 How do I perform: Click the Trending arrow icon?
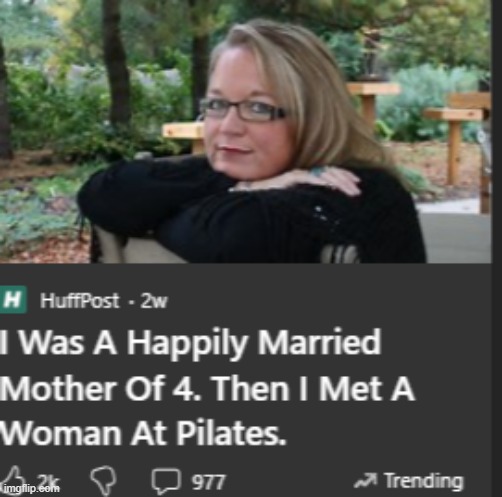pyautogui.click(x=366, y=481)
